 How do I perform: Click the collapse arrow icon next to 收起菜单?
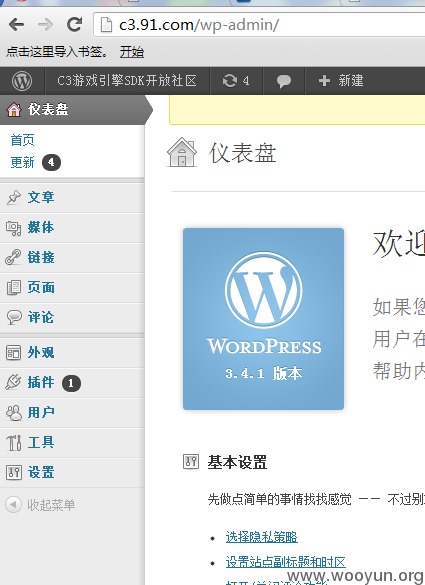13,505
